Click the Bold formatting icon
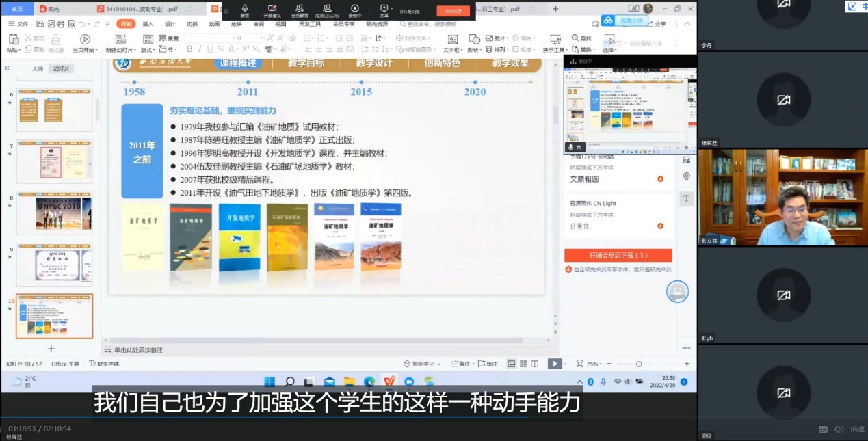Viewport: 868px width, 441px height. click(x=189, y=49)
